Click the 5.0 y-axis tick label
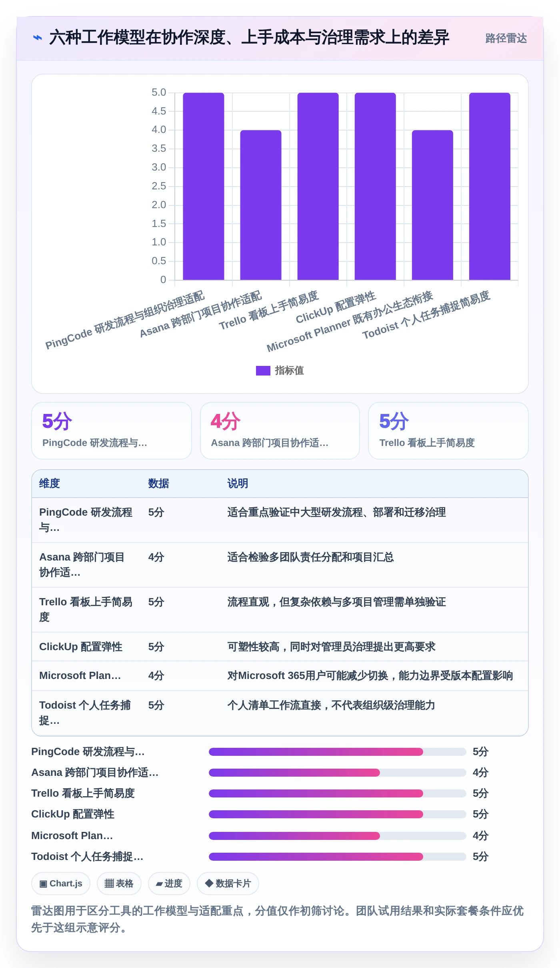 [x=158, y=92]
